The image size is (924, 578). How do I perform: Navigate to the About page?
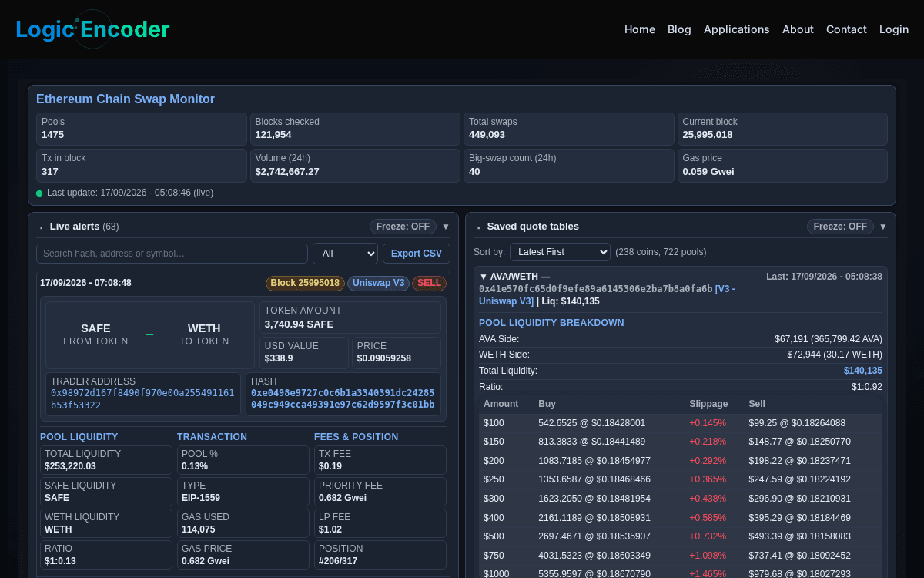pyautogui.click(x=798, y=29)
